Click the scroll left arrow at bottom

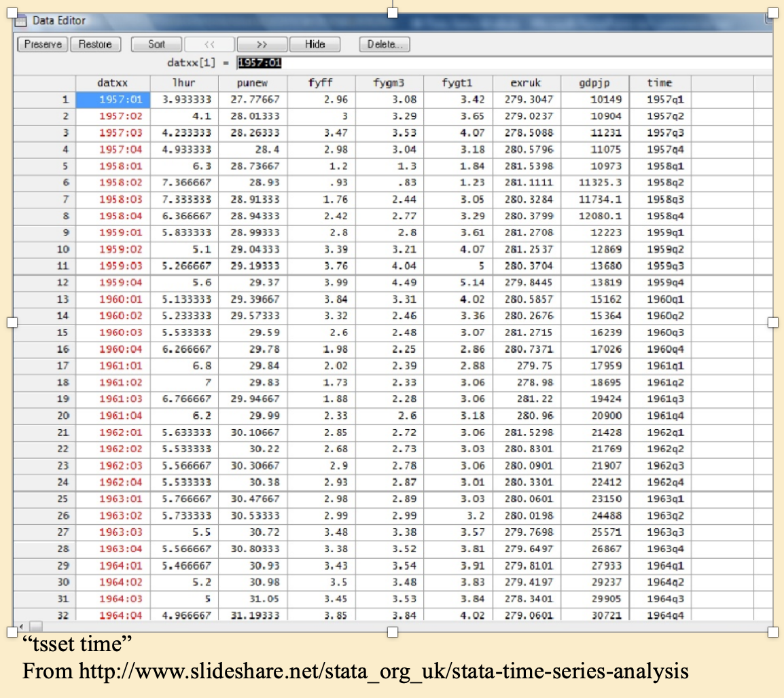20,625
